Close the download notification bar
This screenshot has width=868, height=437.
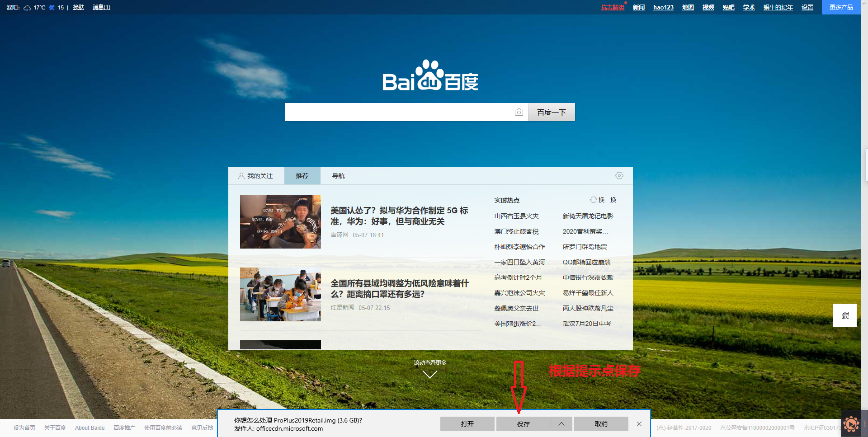pos(639,424)
